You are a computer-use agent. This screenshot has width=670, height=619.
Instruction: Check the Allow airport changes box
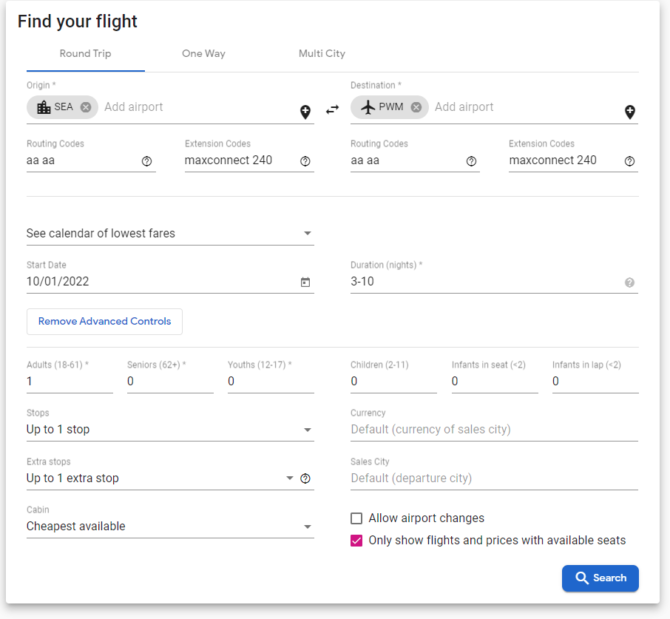356,518
